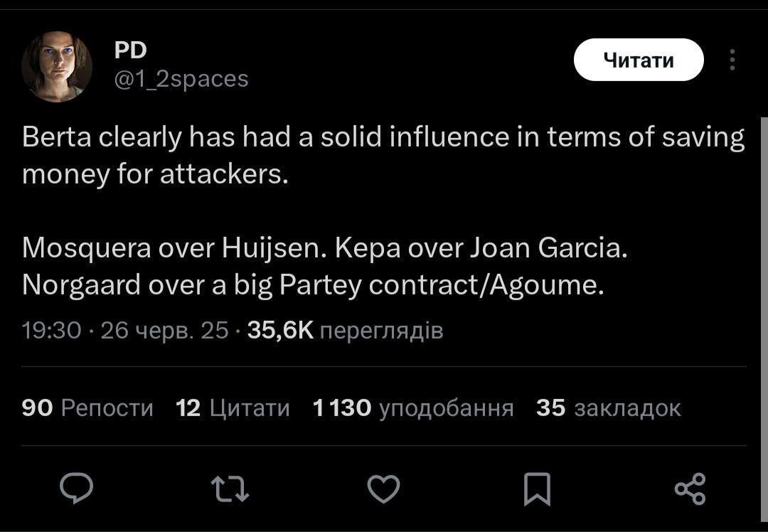Image resolution: width=768 pixels, height=532 pixels.
Task: Click the display name "PD"
Action: pos(130,50)
